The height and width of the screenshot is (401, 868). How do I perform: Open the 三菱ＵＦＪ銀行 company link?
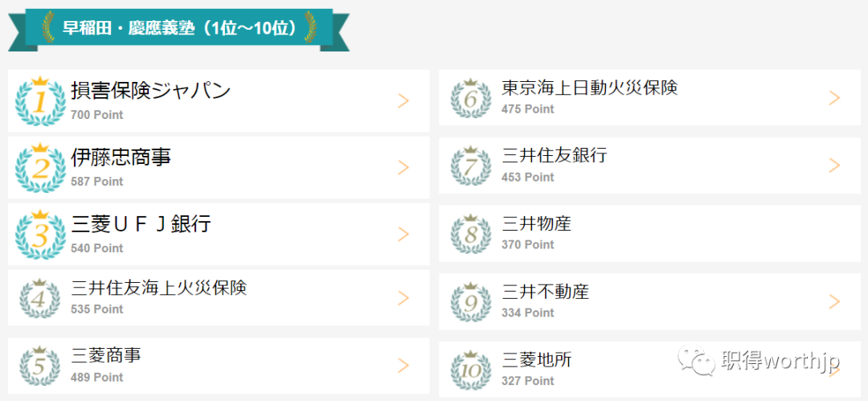tap(141, 225)
